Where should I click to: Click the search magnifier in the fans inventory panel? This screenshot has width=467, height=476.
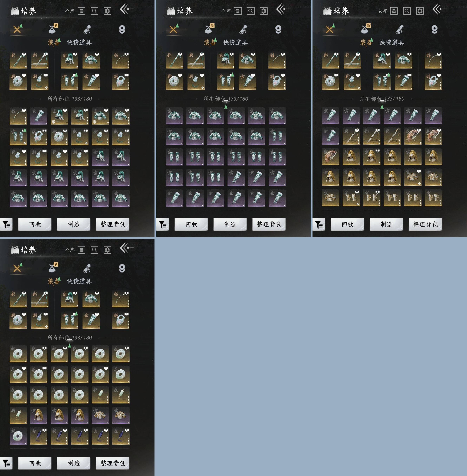click(x=407, y=11)
